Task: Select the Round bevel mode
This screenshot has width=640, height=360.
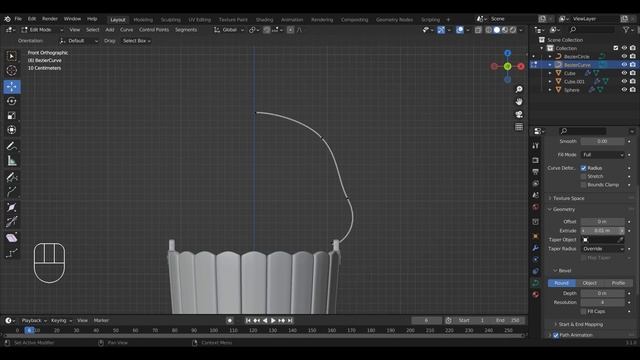Action: (x=562, y=283)
